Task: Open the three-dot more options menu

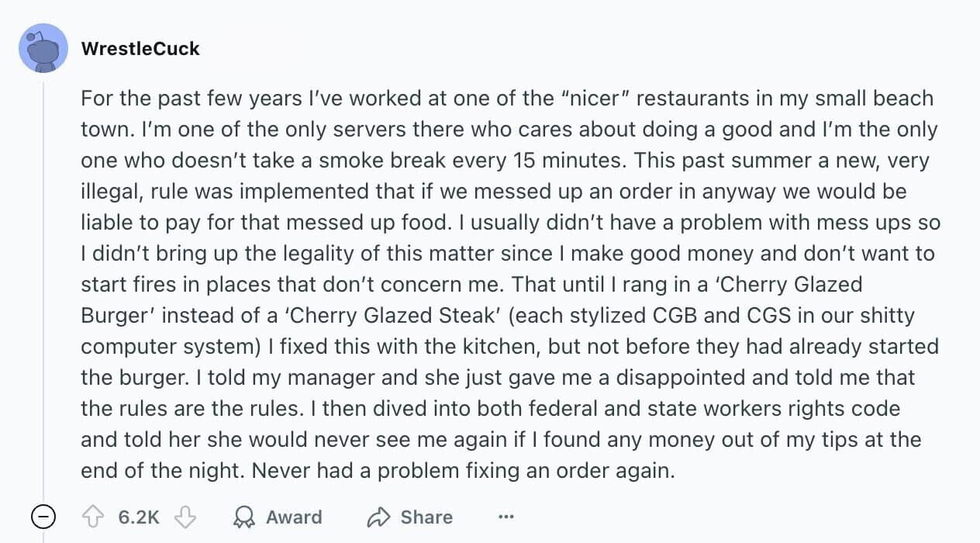Action: 506,517
